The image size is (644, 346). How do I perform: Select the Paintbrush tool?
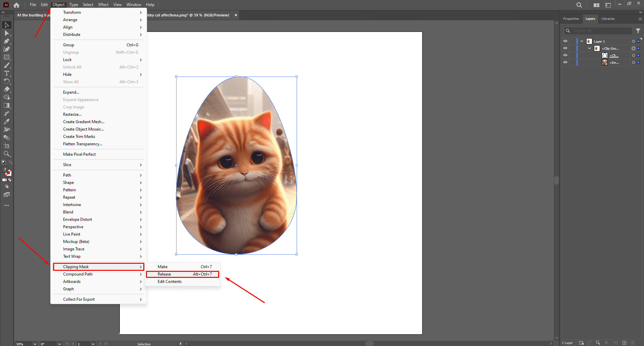7,65
